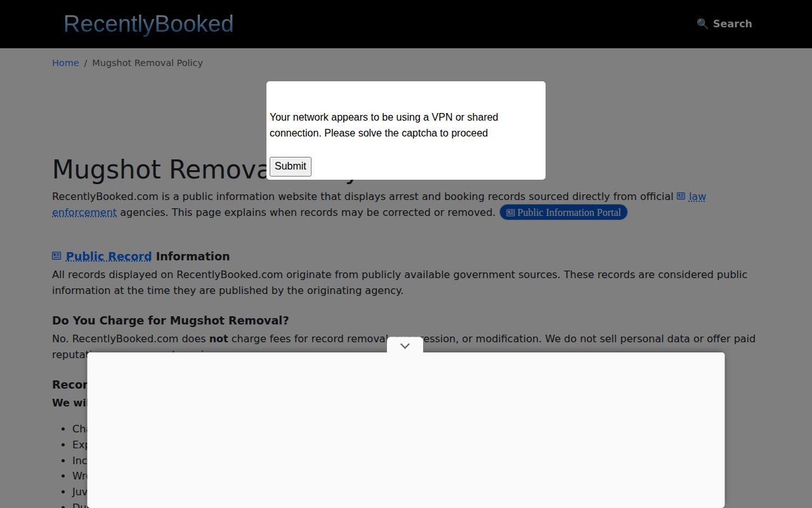This screenshot has height=508, width=812.
Task: Submit the captcha dialog
Action: coord(291,166)
